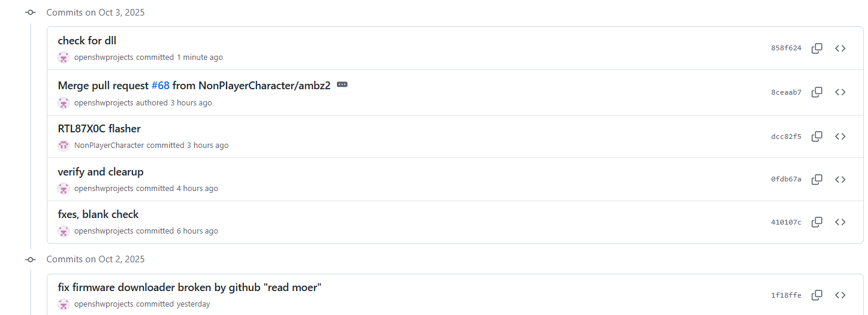Open the "RTL87X0C flasher" commit

pyautogui.click(x=99, y=129)
